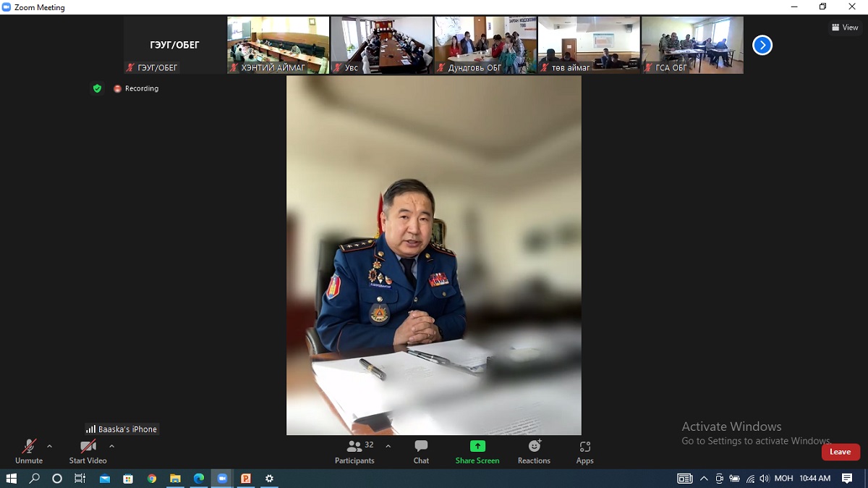Unmute the microphone
This screenshot has width=868, height=488.
(x=29, y=451)
